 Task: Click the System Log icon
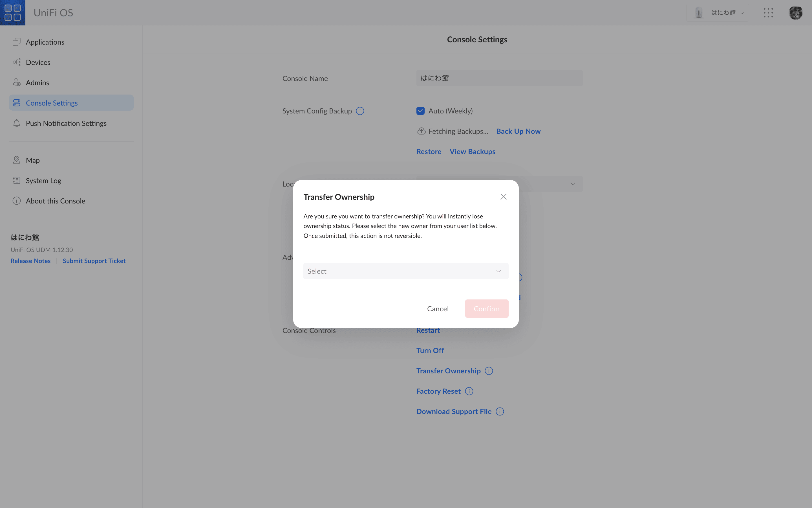click(x=16, y=180)
